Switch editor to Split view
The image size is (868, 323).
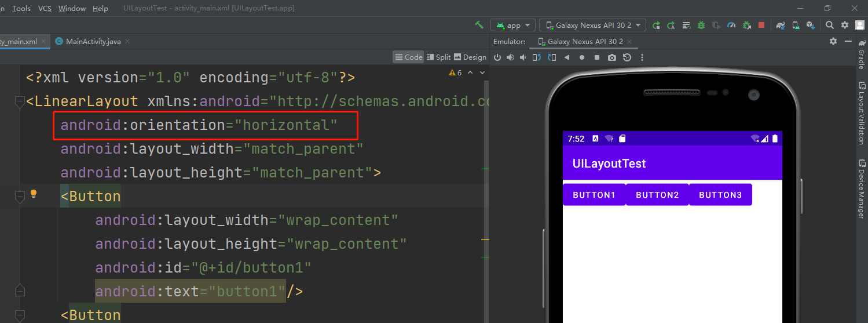coord(438,57)
